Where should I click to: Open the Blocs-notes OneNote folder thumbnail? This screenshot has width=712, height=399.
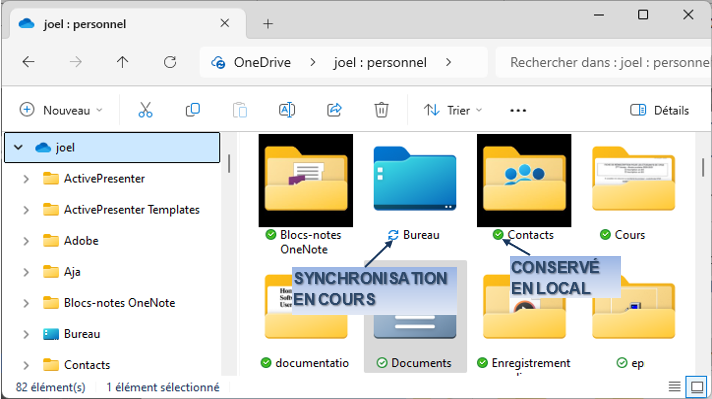click(306, 180)
